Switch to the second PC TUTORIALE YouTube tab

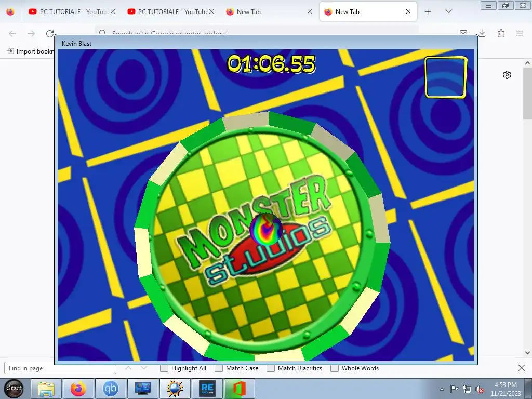coord(170,12)
